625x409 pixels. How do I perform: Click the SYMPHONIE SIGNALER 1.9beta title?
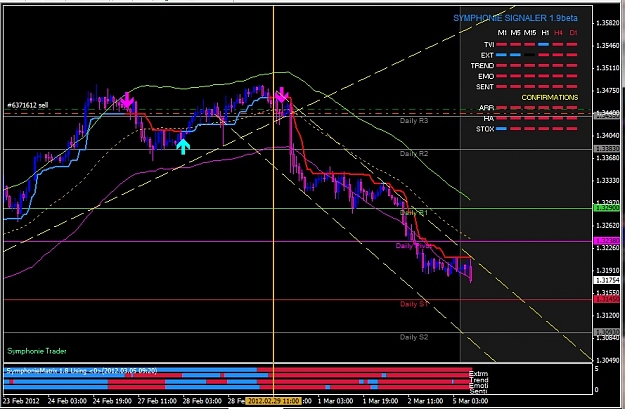(515, 18)
